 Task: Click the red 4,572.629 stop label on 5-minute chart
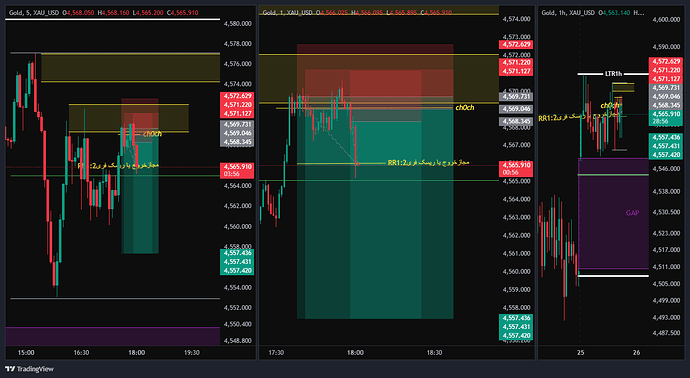[237, 96]
